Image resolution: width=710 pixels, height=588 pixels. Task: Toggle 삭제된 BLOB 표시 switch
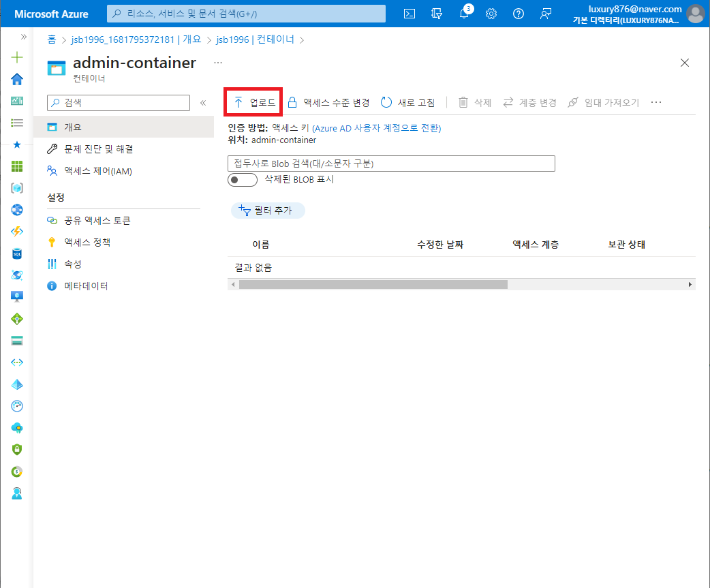tap(243, 180)
